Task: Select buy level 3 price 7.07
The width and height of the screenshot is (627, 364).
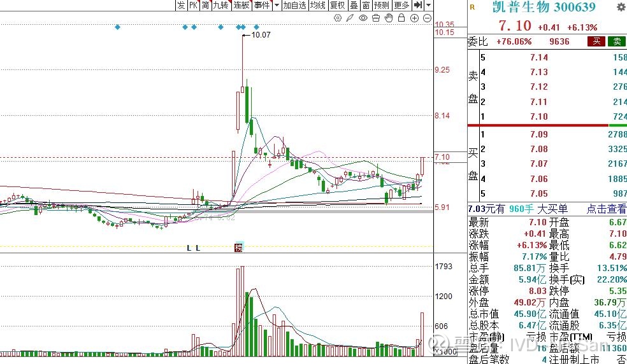Action: (538, 164)
